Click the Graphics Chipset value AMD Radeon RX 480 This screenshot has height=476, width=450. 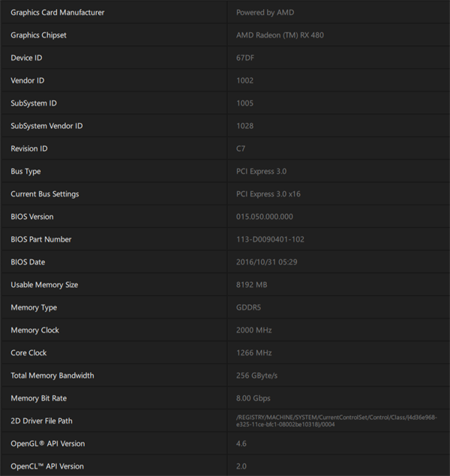coord(280,35)
